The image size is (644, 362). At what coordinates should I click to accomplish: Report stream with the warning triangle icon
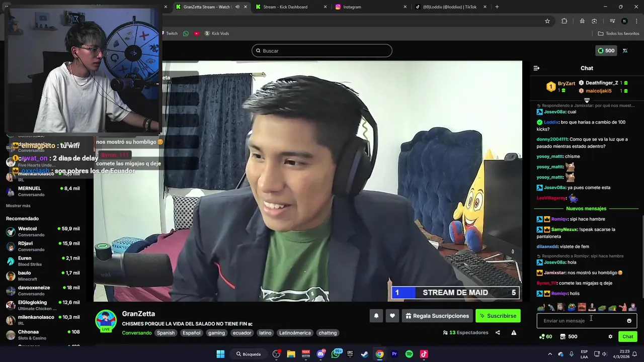pos(514,333)
